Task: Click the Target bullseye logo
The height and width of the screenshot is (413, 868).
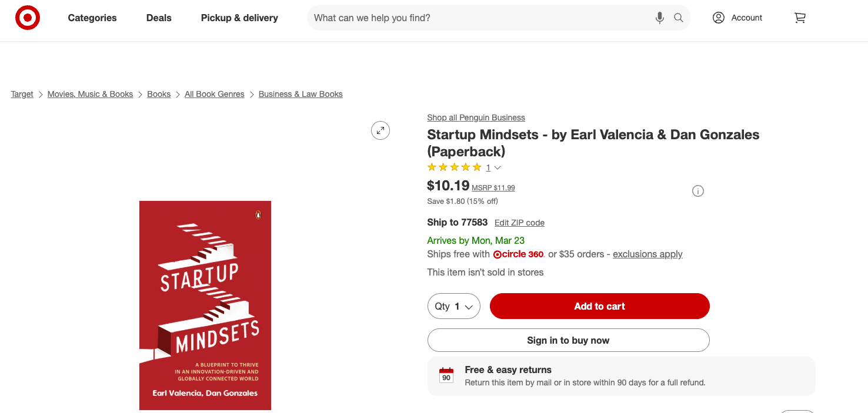Action: (x=28, y=18)
